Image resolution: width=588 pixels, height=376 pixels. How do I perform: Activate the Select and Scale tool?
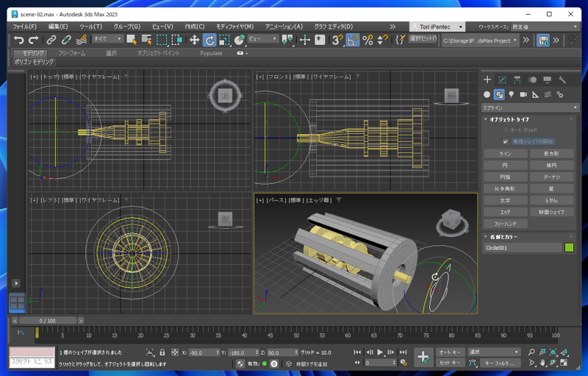tap(224, 40)
